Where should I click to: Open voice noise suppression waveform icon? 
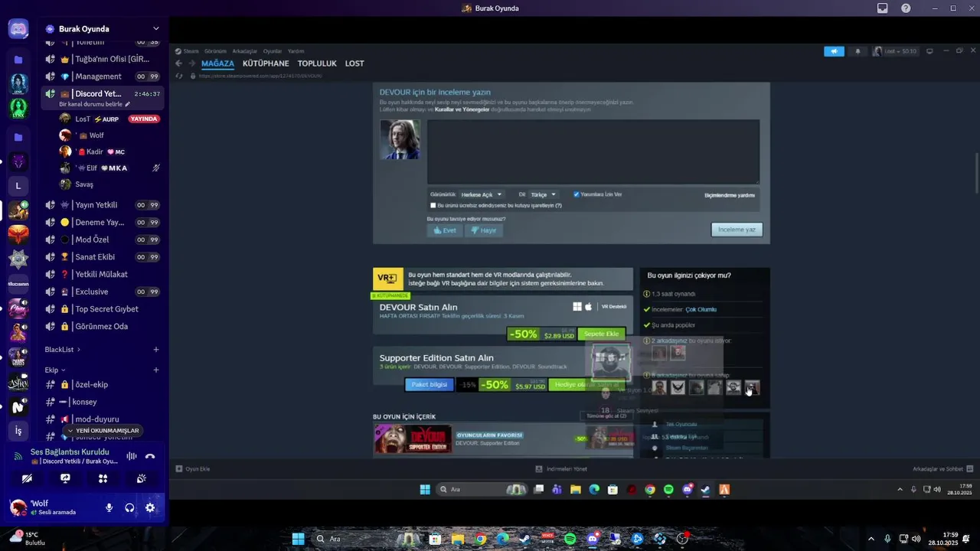point(132,456)
